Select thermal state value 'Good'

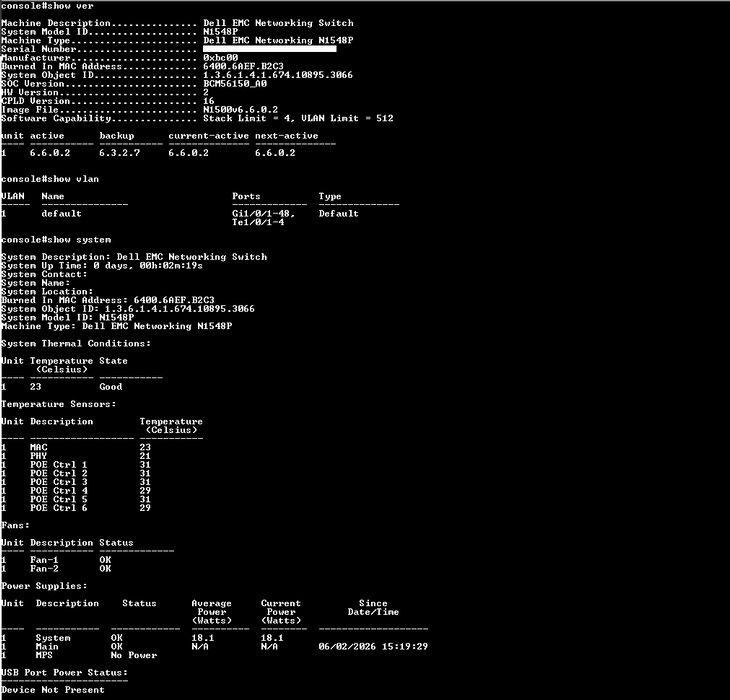[111, 387]
